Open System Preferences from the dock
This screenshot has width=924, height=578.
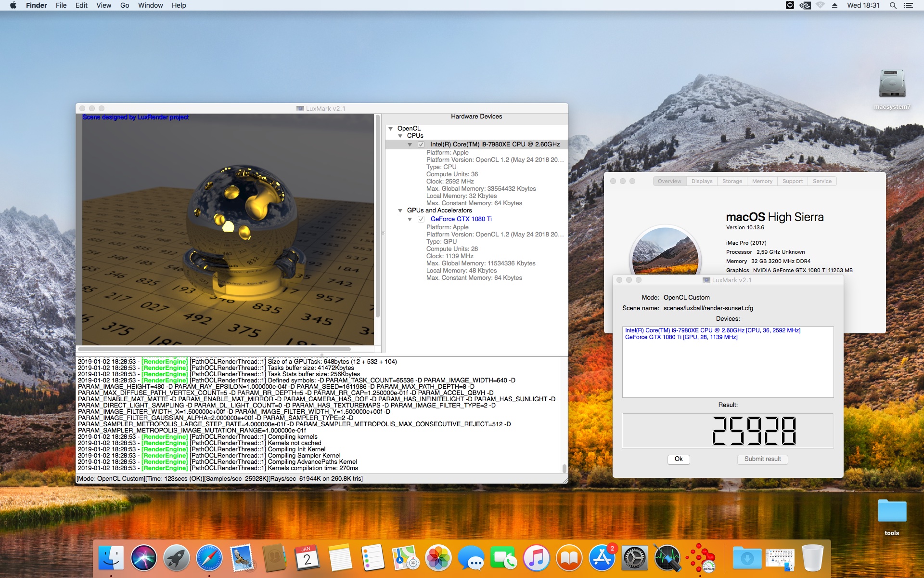pos(635,558)
